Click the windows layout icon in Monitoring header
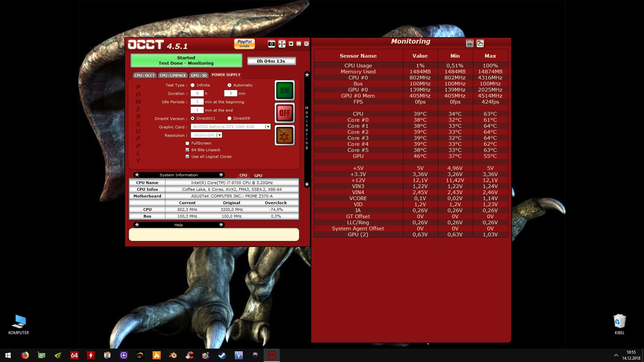The height and width of the screenshot is (362, 644). [480, 44]
